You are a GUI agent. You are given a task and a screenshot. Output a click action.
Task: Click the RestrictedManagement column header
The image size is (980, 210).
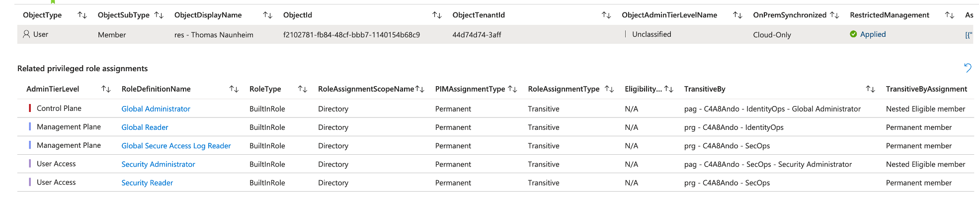coord(889,15)
